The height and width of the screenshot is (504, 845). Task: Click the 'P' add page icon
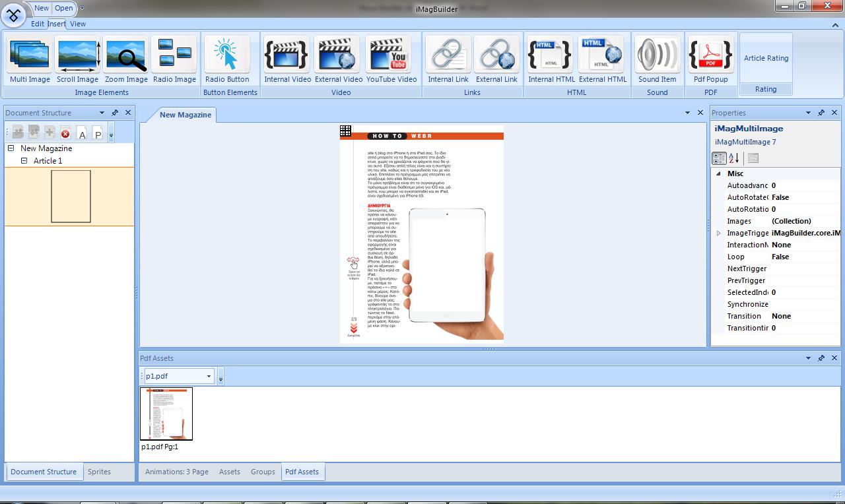pyautogui.click(x=98, y=133)
